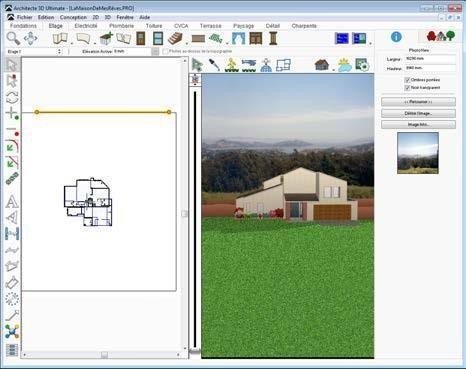This screenshot has width=466, height=369.
Task: Pick the floor slab tool
Action: (x=83, y=38)
